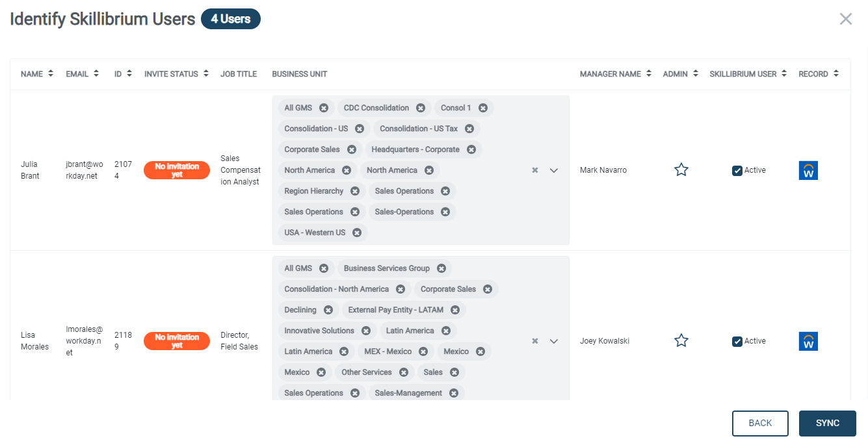This screenshot has height=443, width=868.
Task: Click the External Pay Entity - LATAM tag
Action: [395, 310]
